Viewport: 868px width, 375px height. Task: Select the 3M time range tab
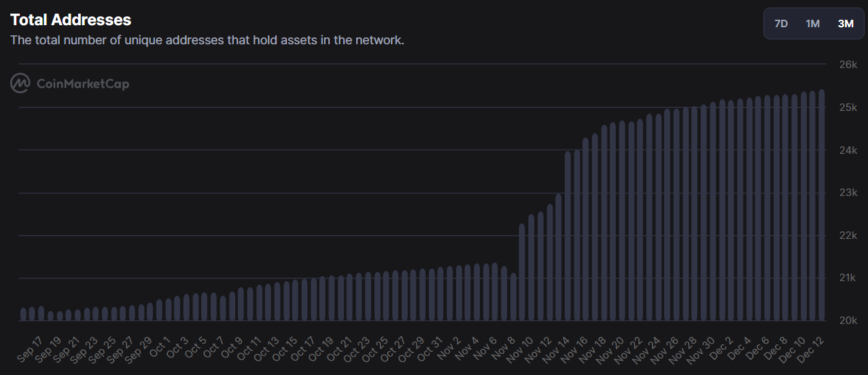tap(845, 24)
